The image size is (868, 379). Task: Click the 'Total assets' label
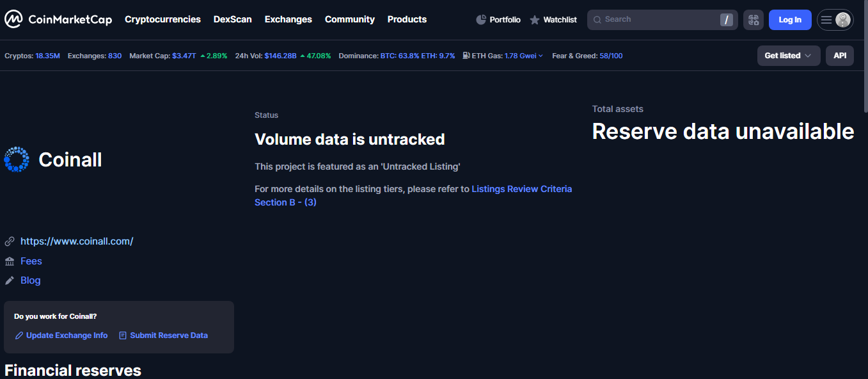pyautogui.click(x=618, y=109)
